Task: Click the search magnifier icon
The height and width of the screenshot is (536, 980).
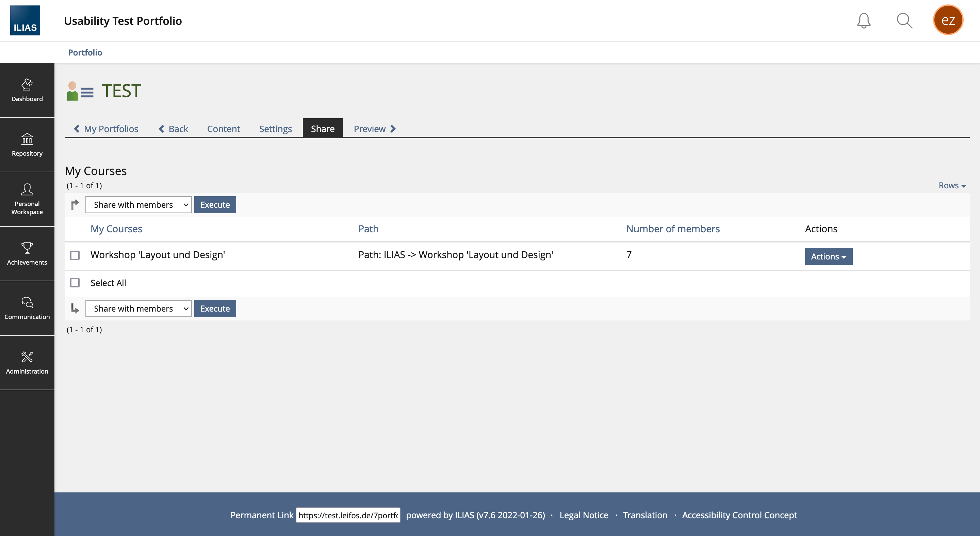Action: [x=904, y=20]
